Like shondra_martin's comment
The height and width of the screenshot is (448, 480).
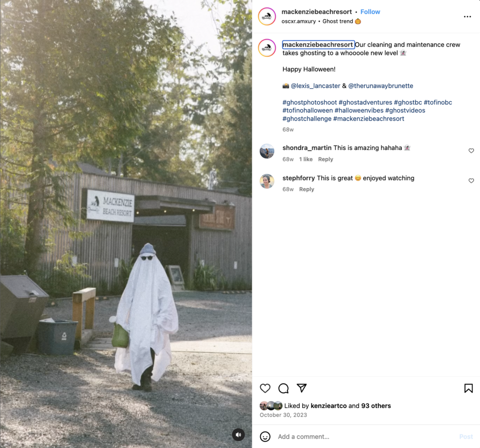click(x=471, y=151)
